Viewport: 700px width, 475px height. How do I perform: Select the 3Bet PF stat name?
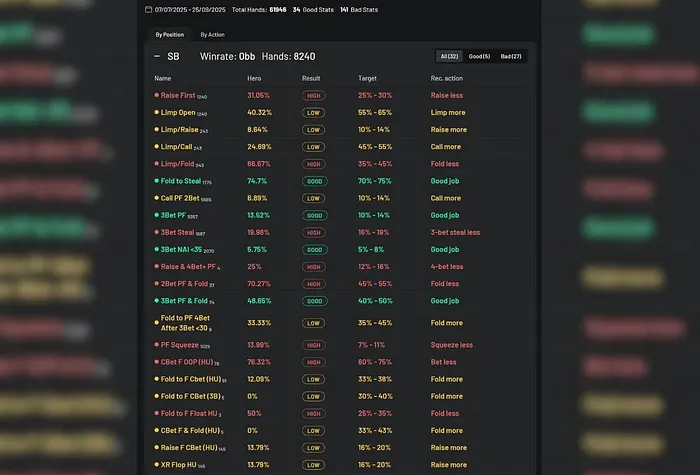pyautogui.click(x=173, y=215)
